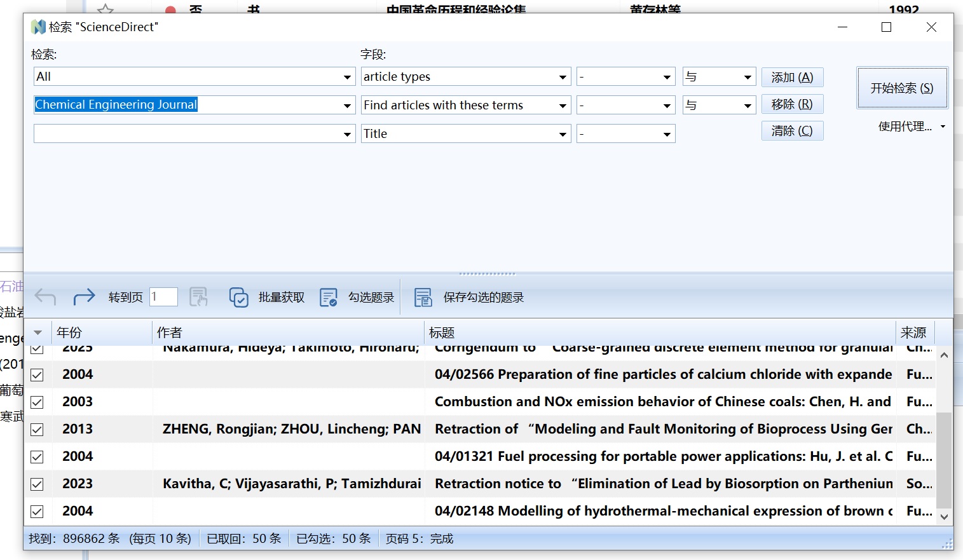This screenshot has width=963, height=560.
Task: Click author cell 'ZHENG, Rongjian; ZHOU, Lincheng'
Action: [292, 429]
